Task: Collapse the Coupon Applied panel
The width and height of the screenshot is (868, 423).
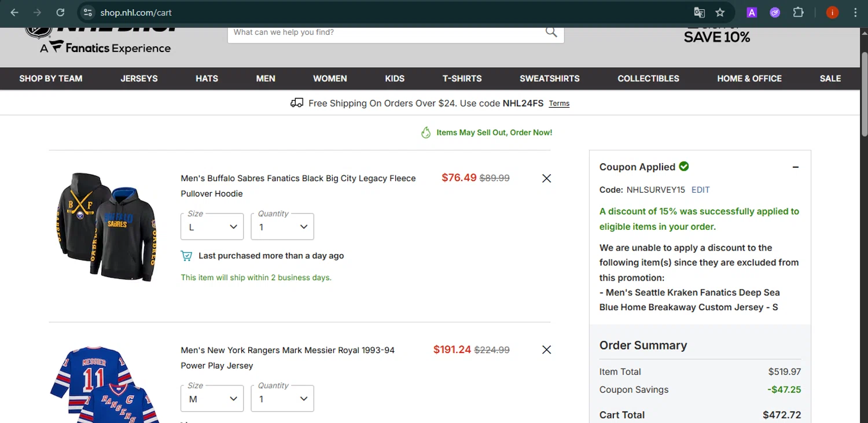Action: [x=796, y=167]
